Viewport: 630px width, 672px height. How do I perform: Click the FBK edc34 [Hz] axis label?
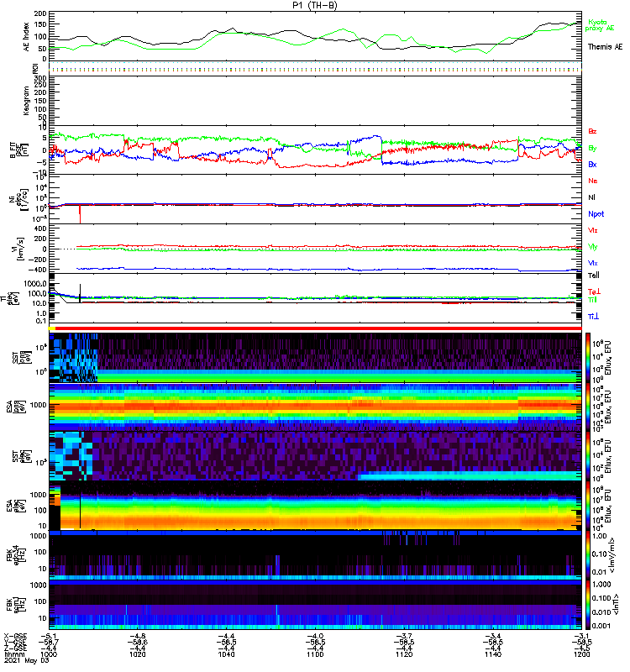pos(16,555)
